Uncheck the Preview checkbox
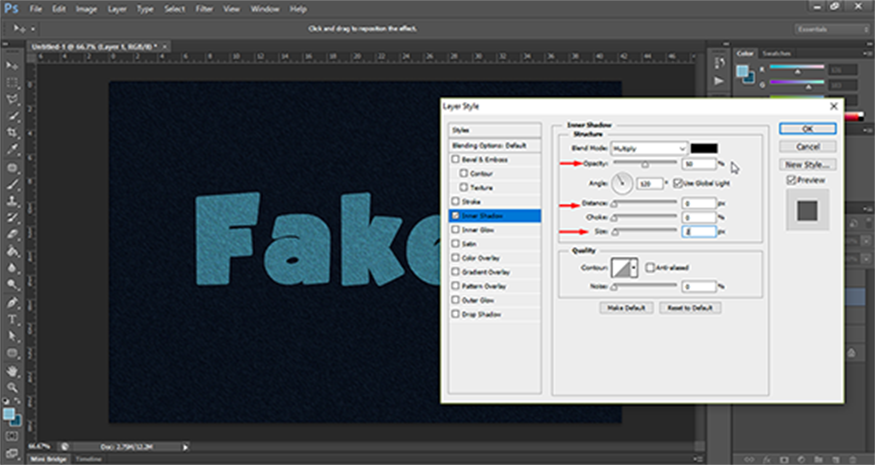 (x=792, y=180)
